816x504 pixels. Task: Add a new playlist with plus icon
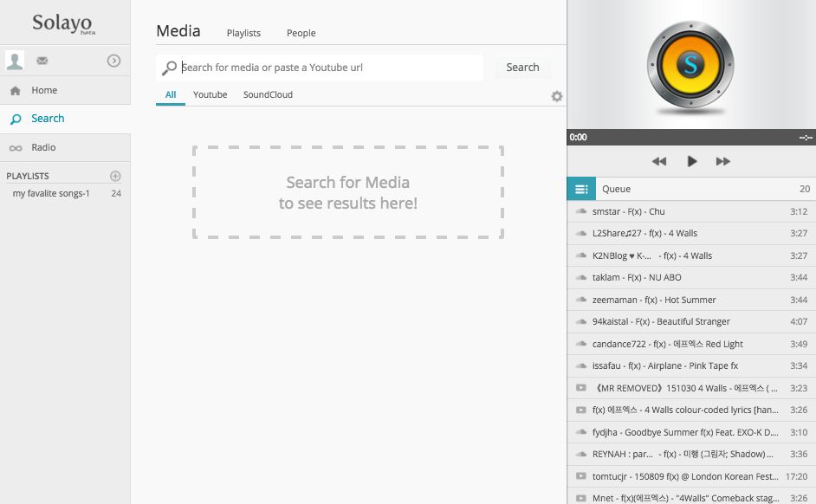[x=115, y=176]
